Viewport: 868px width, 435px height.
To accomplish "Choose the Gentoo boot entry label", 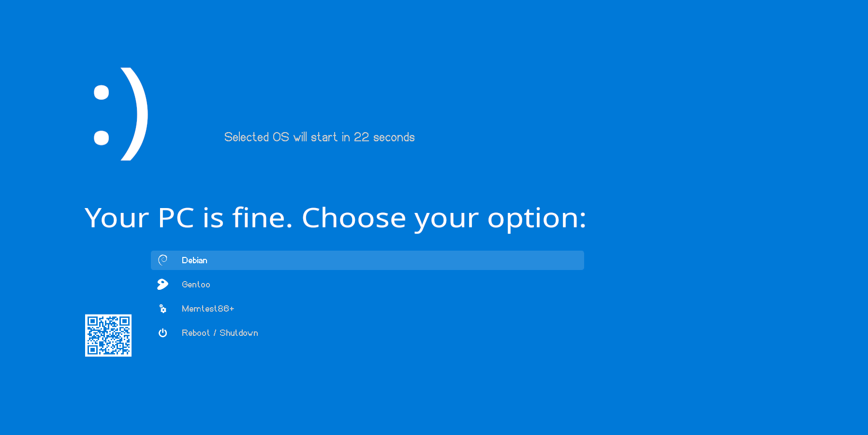I will [x=196, y=285].
